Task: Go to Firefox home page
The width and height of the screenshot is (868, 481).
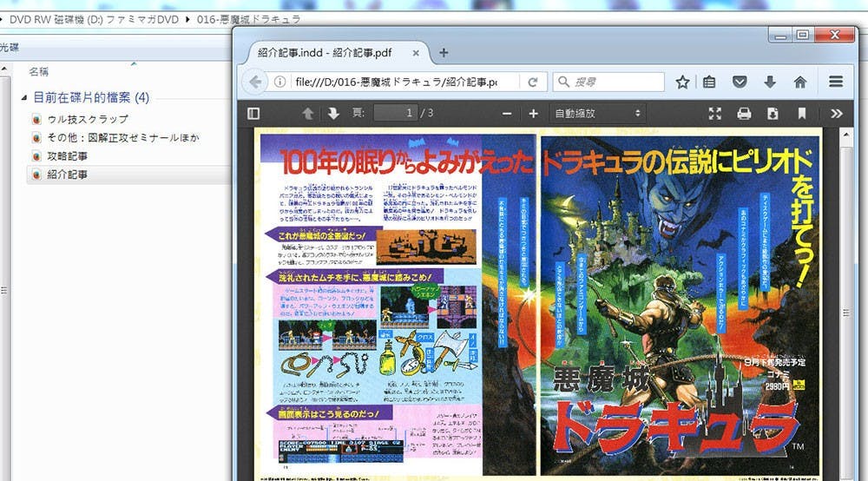Action: [x=800, y=82]
